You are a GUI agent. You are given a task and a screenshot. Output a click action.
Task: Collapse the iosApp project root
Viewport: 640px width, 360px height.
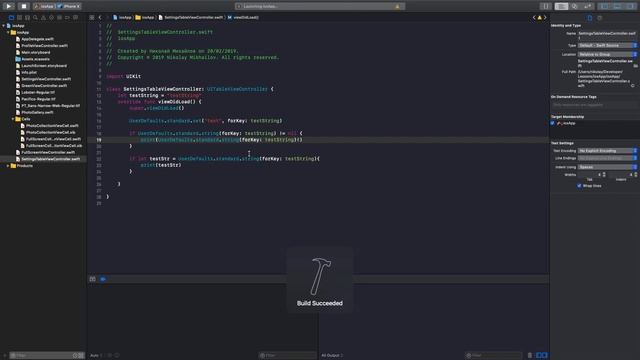tap(4, 26)
